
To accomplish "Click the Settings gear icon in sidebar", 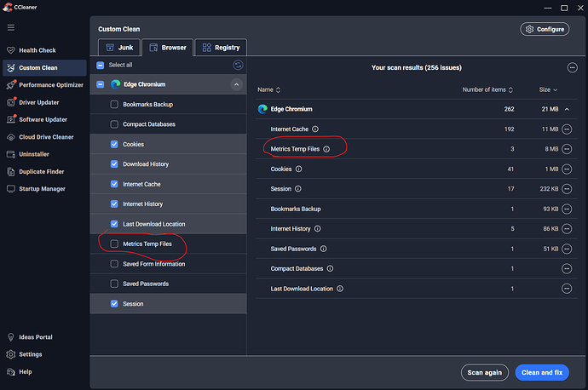I will (11, 354).
